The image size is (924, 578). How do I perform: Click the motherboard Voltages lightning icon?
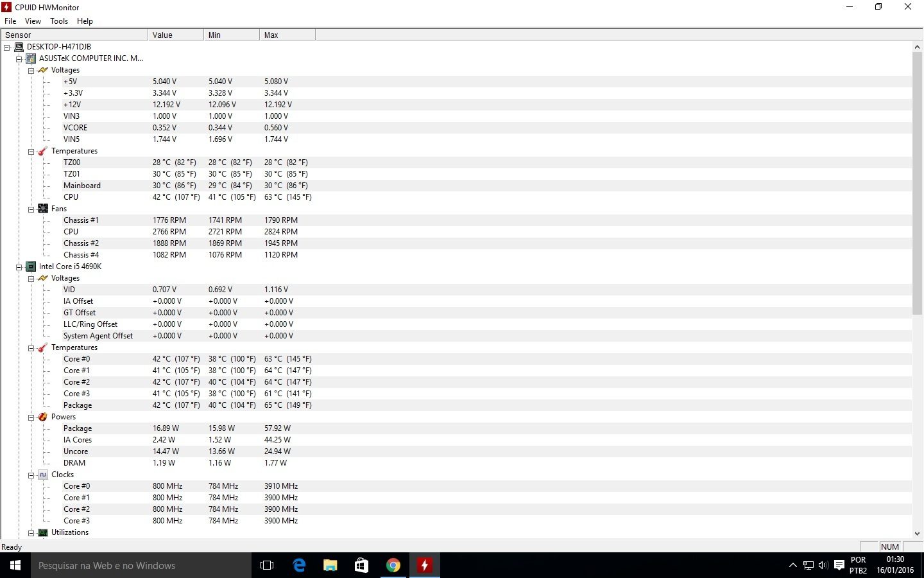(x=43, y=70)
